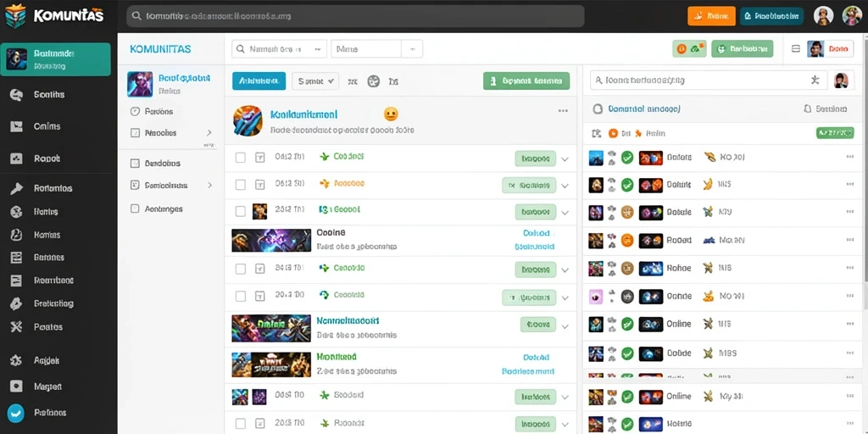Open the Same dropdown in the toolbar
868x434 pixels.
pyautogui.click(x=315, y=81)
